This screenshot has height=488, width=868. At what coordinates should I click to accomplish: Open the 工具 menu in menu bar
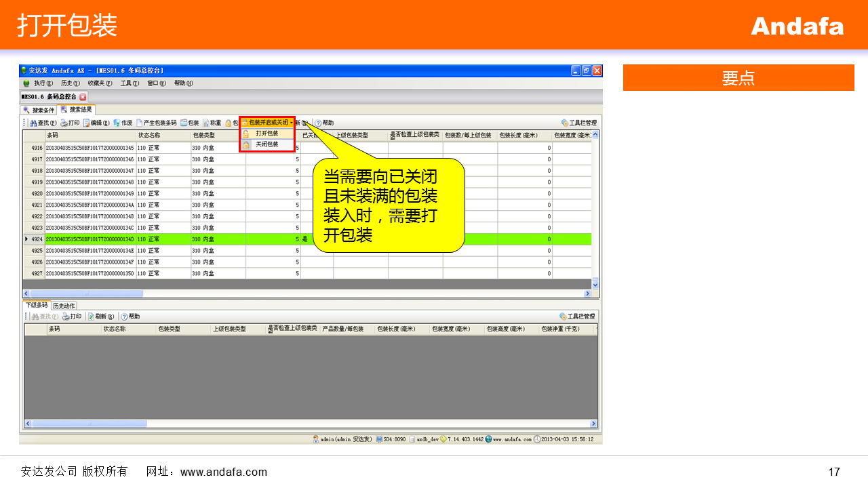(x=129, y=83)
